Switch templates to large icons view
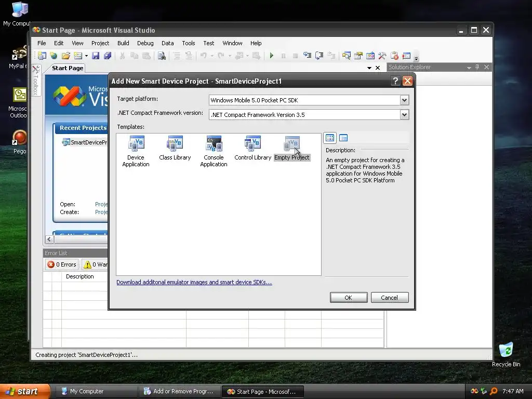532x399 pixels. [x=330, y=138]
